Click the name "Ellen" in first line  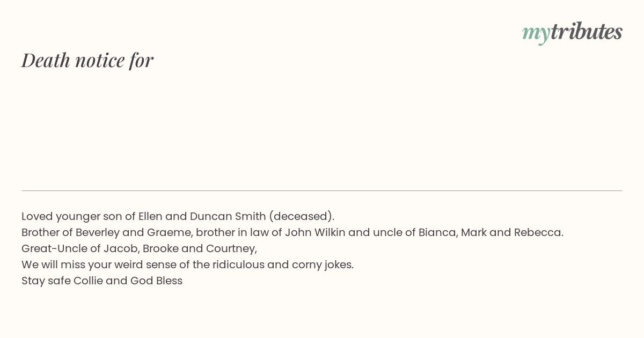click(150, 216)
